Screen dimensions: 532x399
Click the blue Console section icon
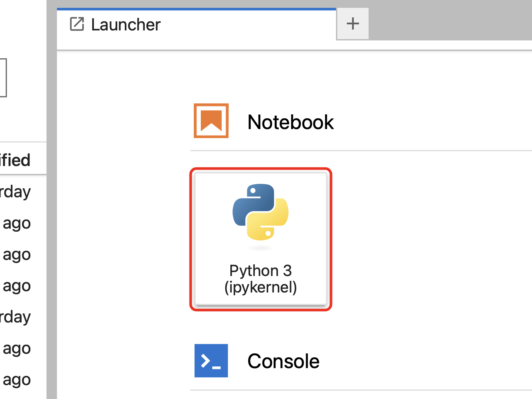[211, 361]
